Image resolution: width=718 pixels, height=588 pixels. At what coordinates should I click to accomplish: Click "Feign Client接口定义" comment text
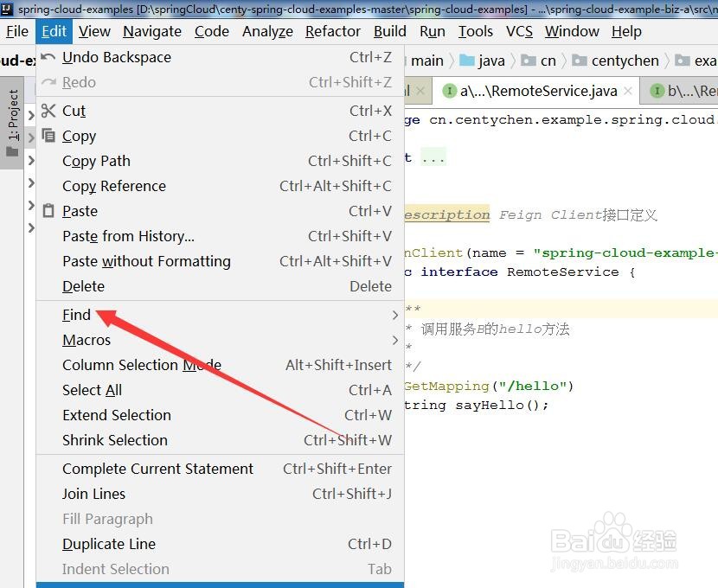click(x=578, y=214)
